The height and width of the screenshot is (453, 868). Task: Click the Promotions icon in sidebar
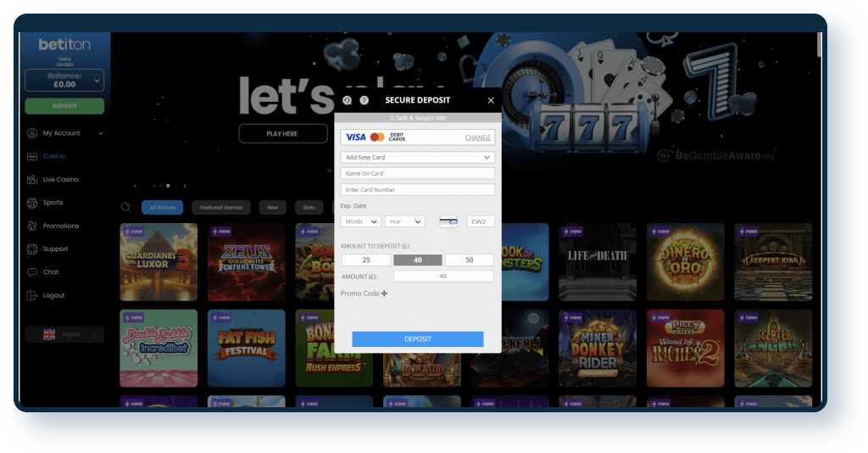pos(32,226)
